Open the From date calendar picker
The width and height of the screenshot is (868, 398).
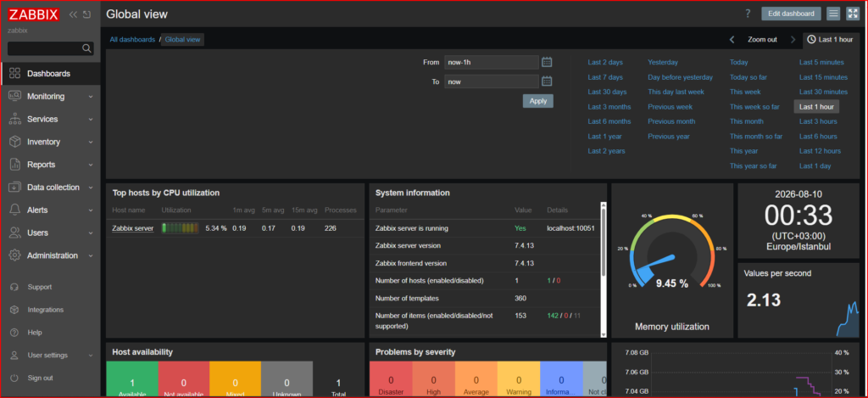point(547,62)
